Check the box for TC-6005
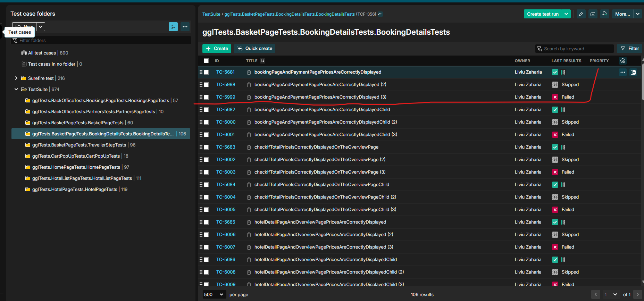This screenshot has height=301, width=644. click(x=206, y=210)
